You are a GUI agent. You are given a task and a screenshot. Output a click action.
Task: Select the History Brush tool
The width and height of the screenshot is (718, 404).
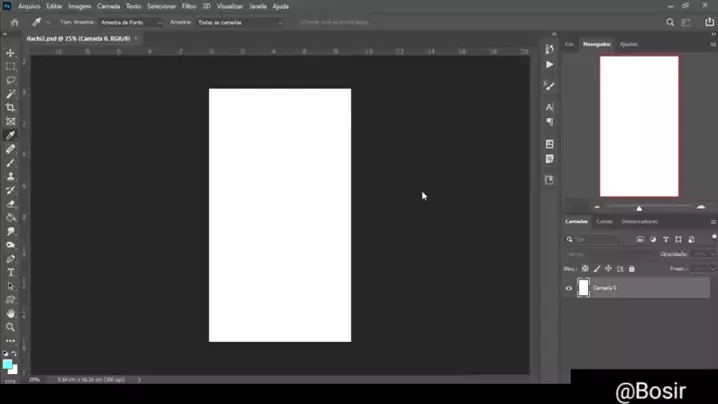coord(11,191)
